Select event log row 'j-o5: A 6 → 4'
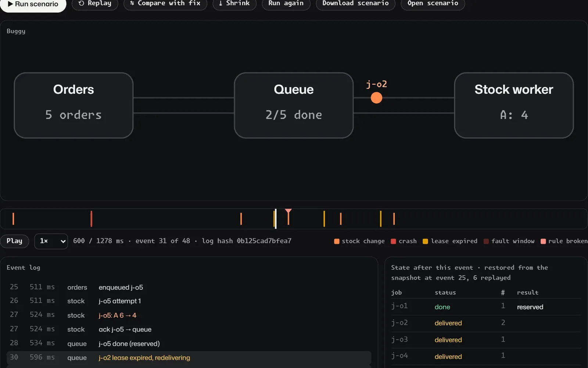Screen dimensions: 588x368 pyautogui.click(x=189, y=315)
